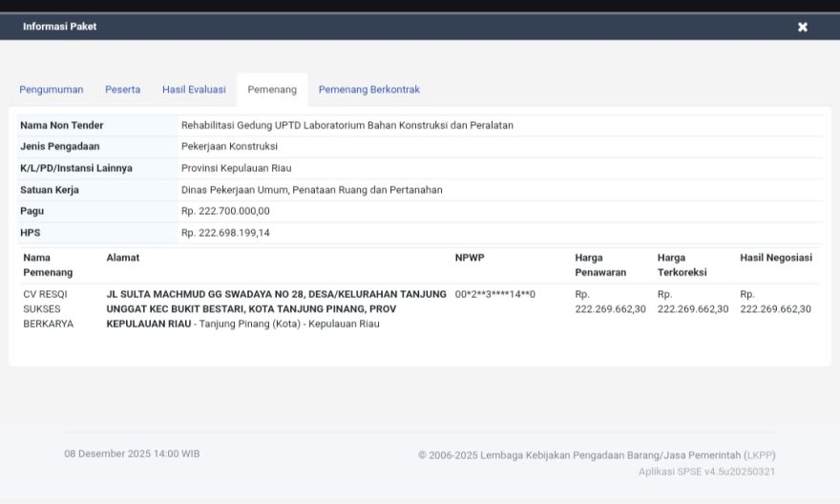Click the Pekerjaan Konstruksi procurement type value
This screenshot has width=840, height=504.
pyautogui.click(x=229, y=146)
